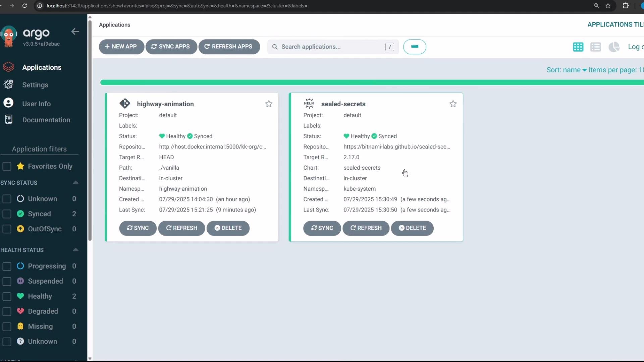Click the NEW APP button
644x362 pixels.
(121, 47)
